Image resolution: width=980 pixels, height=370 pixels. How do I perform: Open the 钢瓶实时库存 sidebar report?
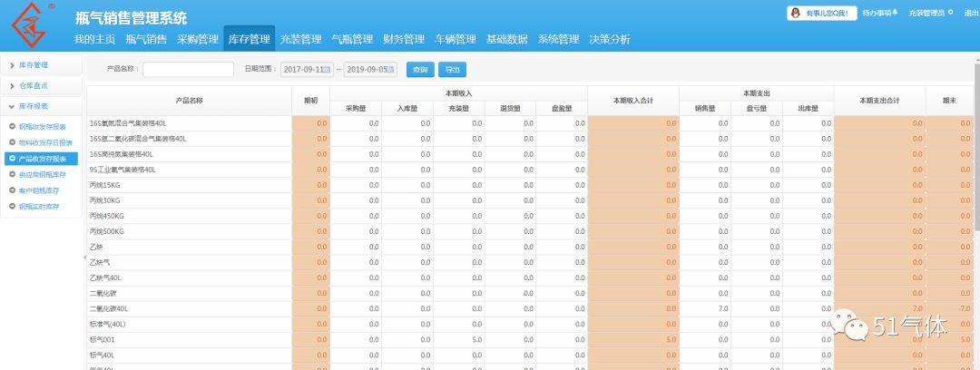39,206
